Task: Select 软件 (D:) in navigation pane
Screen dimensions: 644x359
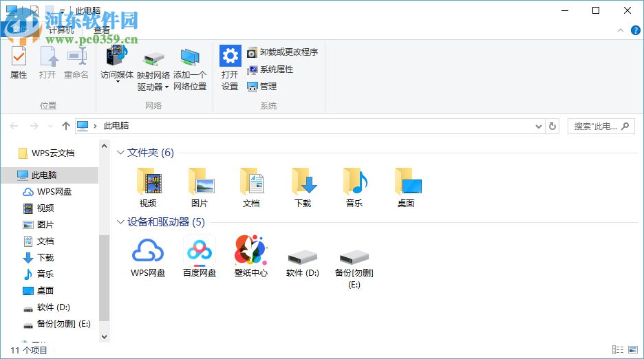Action: pos(46,307)
